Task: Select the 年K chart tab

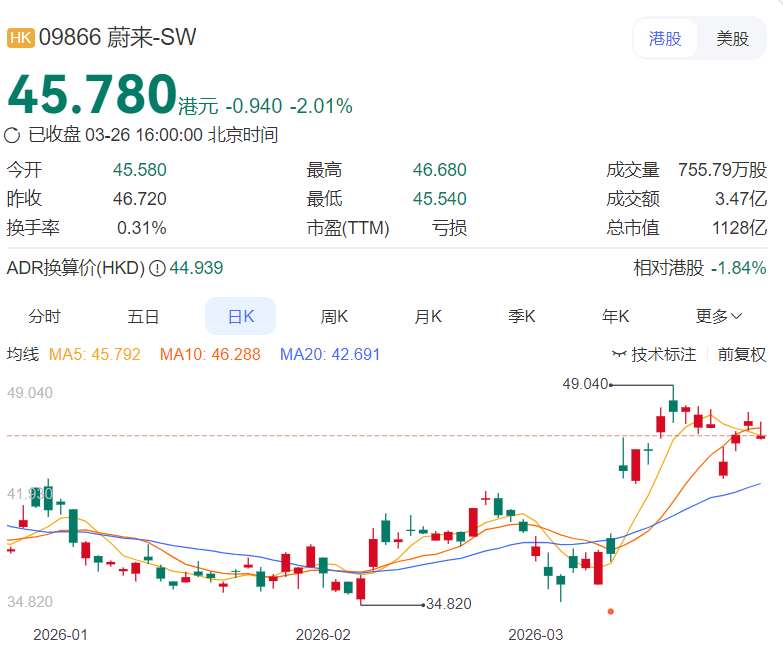Action: (x=615, y=317)
